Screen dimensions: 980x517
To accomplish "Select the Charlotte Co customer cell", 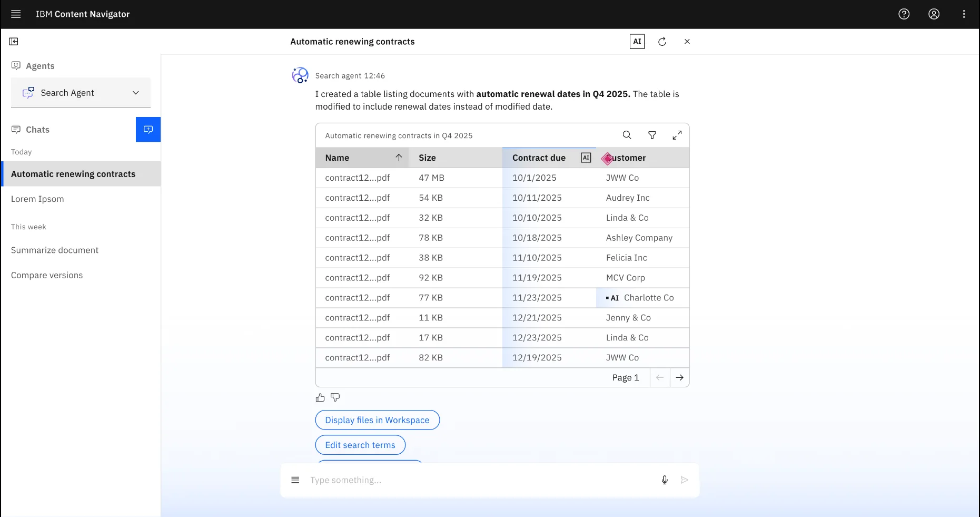I will tap(642, 298).
